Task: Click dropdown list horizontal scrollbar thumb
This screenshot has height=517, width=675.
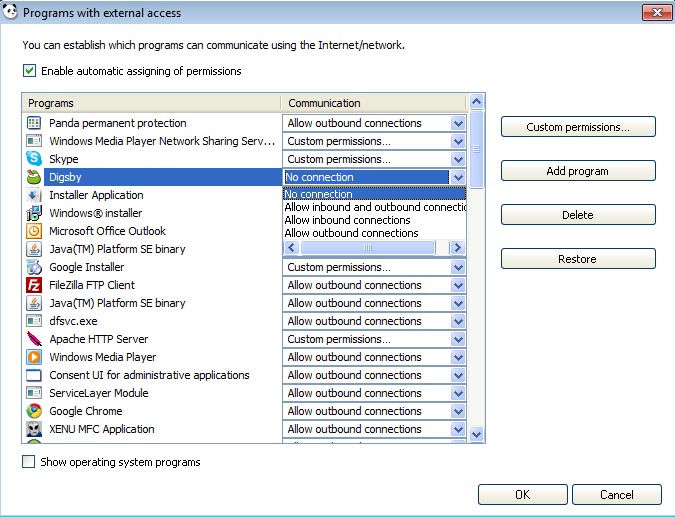Action: [368, 248]
